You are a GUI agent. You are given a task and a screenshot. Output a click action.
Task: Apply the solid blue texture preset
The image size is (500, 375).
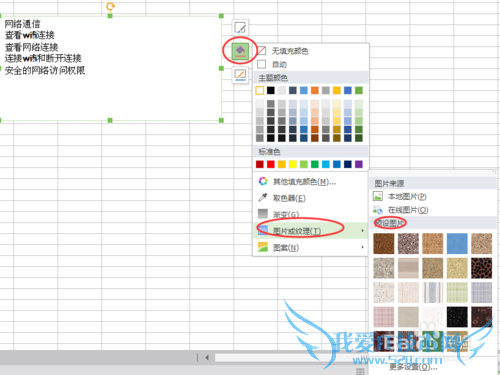(x=457, y=244)
